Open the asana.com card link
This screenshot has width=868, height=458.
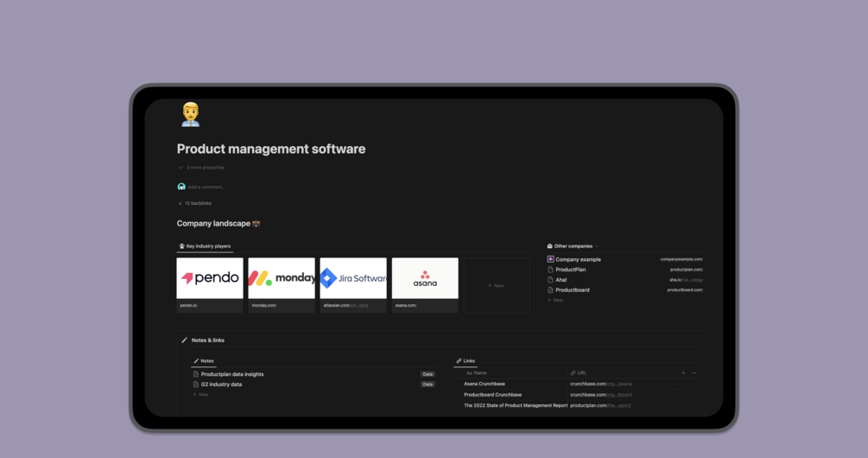[406, 305]
